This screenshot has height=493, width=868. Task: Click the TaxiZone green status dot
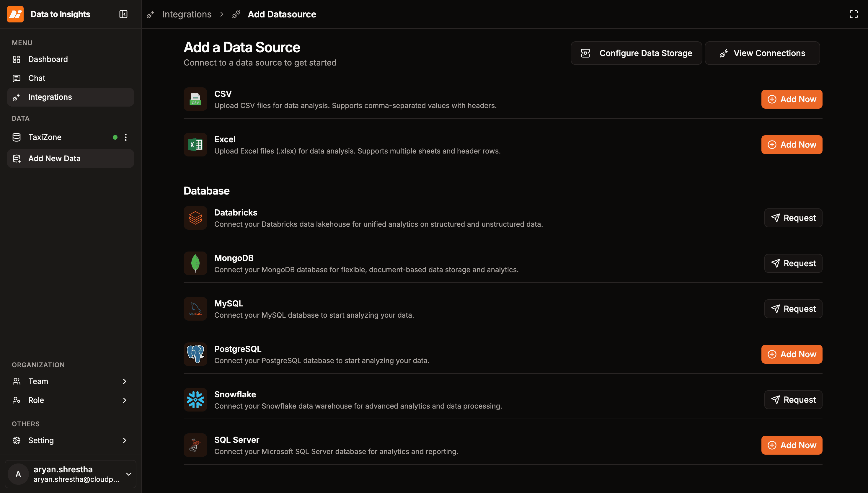tap(115, 137)
